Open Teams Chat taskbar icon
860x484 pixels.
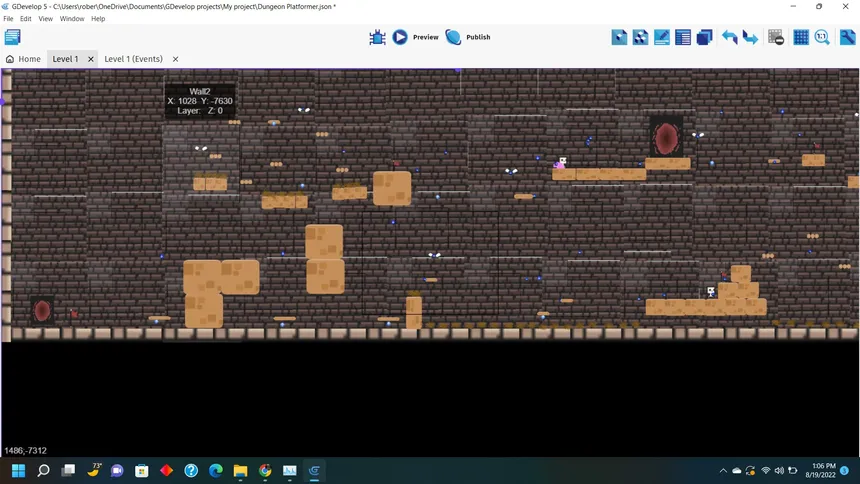(x=117, y=470)
